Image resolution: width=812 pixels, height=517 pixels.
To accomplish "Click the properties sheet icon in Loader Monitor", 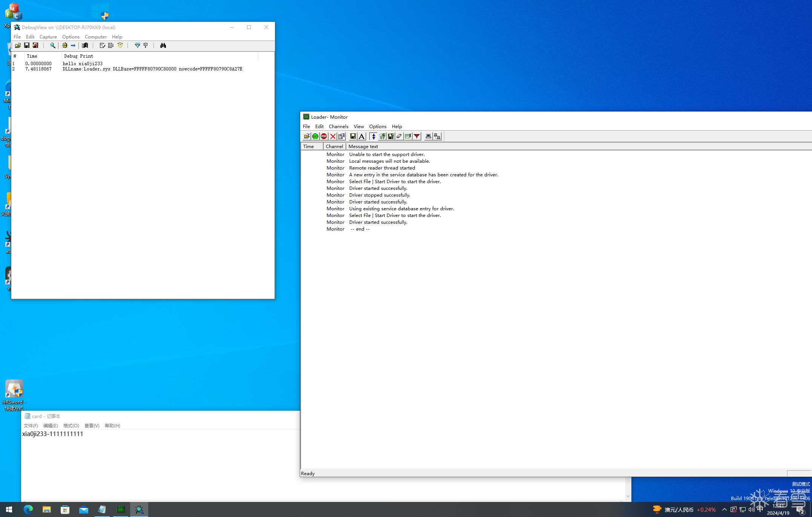I will pos(341,136).
